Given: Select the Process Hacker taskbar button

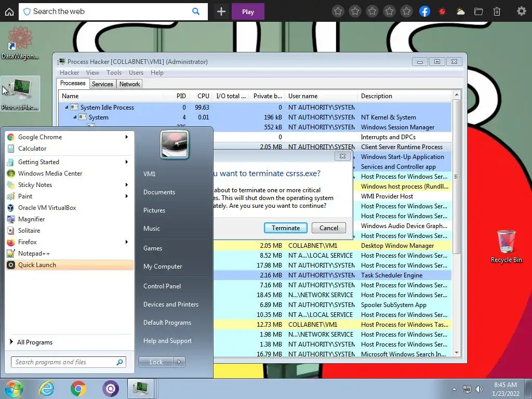Looking at the screenshot, I should (x=140, y=389).
